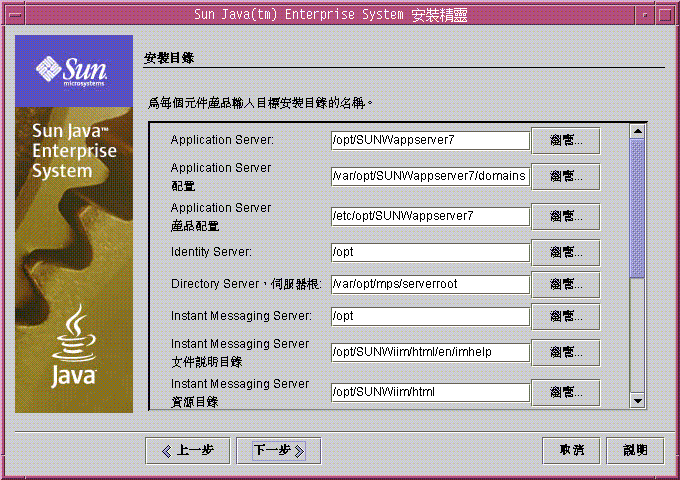The width and height of the screenshot is (680, 480).
Task: Edit the Application Server path /opt/SUNWappserver7
Action: [x=430, y=140]
